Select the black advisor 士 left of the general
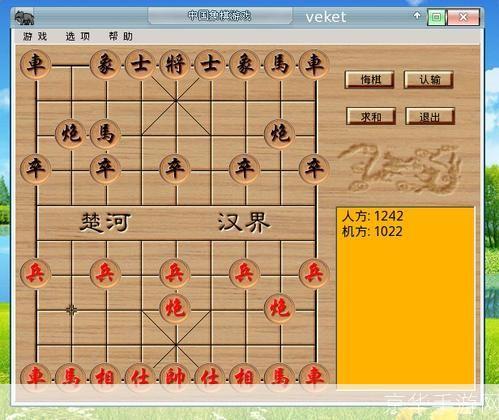Screen dimensions: 499x420 140,64
